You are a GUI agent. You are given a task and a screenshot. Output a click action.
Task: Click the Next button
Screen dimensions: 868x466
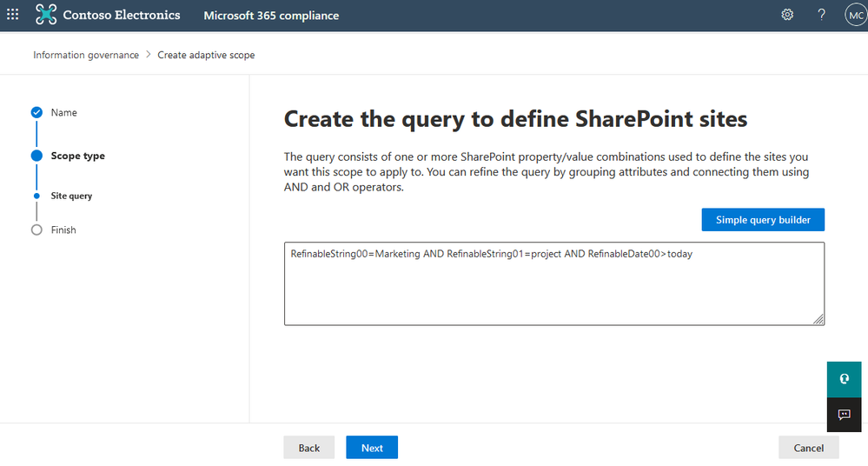(x=372, y=448)
